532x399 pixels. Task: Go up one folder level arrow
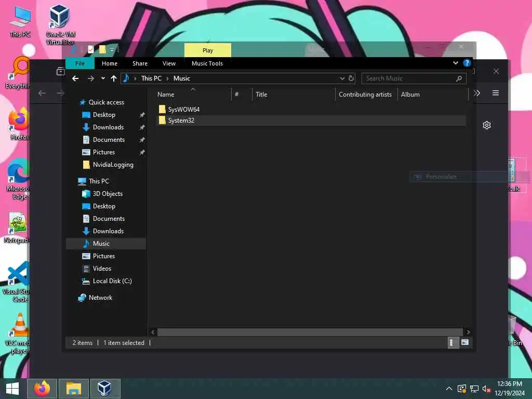click(114, 78)
